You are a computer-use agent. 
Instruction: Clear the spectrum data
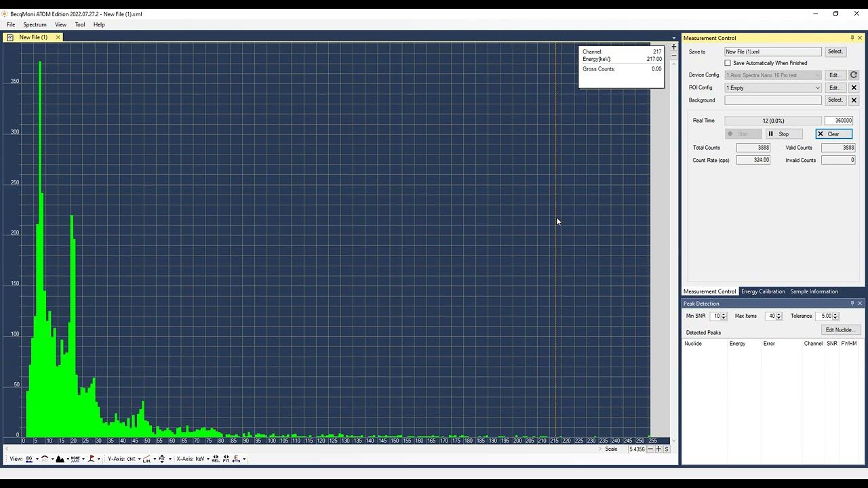point(833,134)
